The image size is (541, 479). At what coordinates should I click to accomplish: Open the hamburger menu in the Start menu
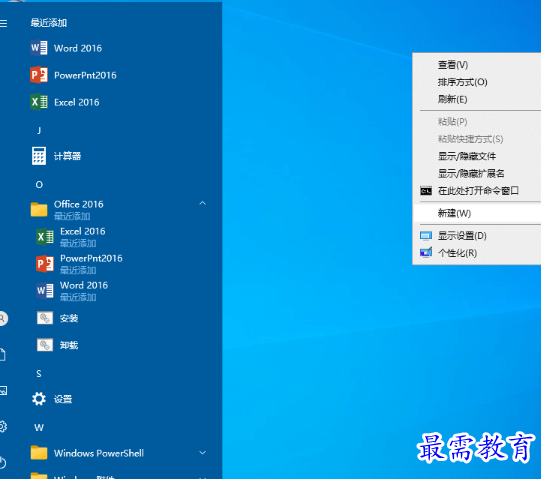(3, 23)
